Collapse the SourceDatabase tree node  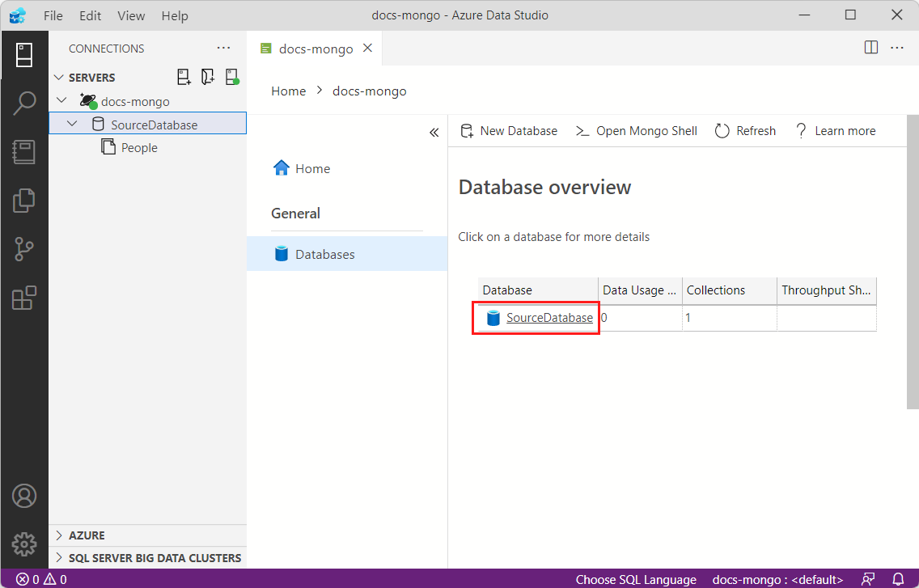tap(72, 124)
